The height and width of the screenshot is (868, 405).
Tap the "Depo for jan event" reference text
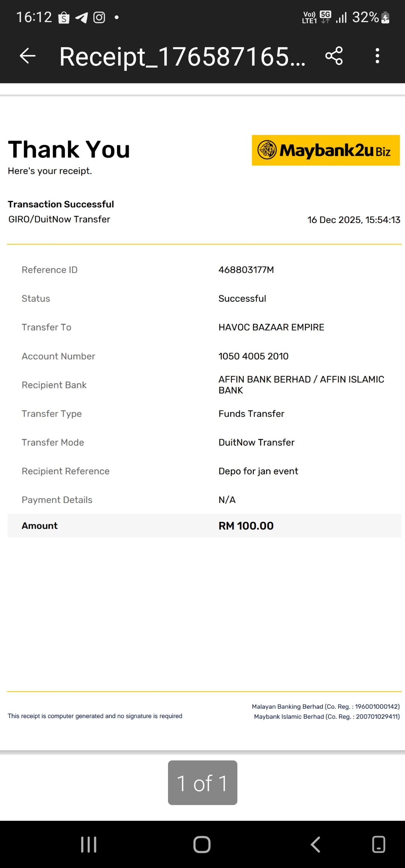click(x=258, y=471)
